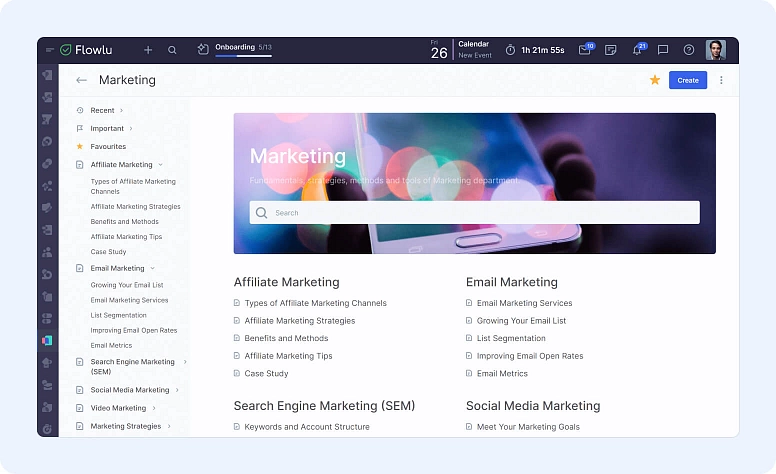Go back using the left arrow

(82, 80)
